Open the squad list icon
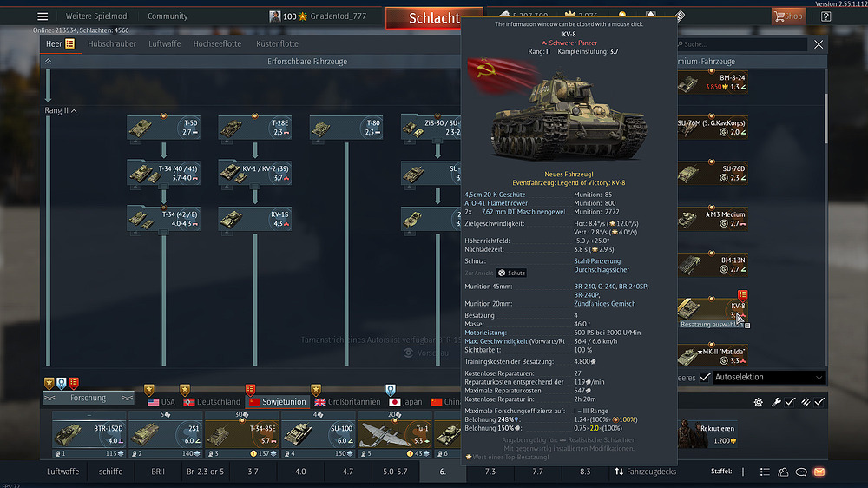The width and height of the screenshot is (868, 488). tap(765, 472)
